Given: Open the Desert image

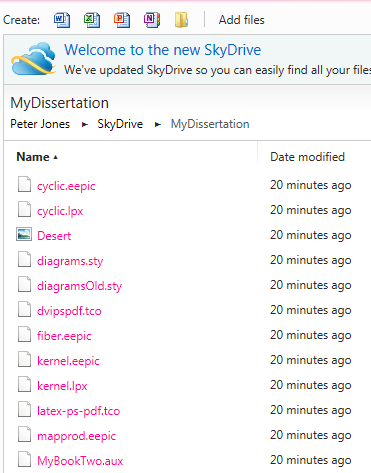Looking at the screenshot, I should (54, 236).
